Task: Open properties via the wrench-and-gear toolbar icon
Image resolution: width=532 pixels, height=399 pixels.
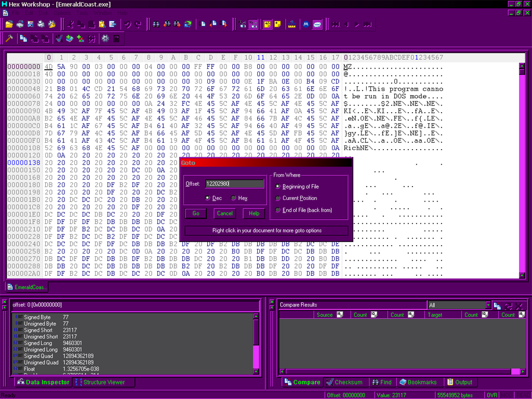Action: point(52,24)
